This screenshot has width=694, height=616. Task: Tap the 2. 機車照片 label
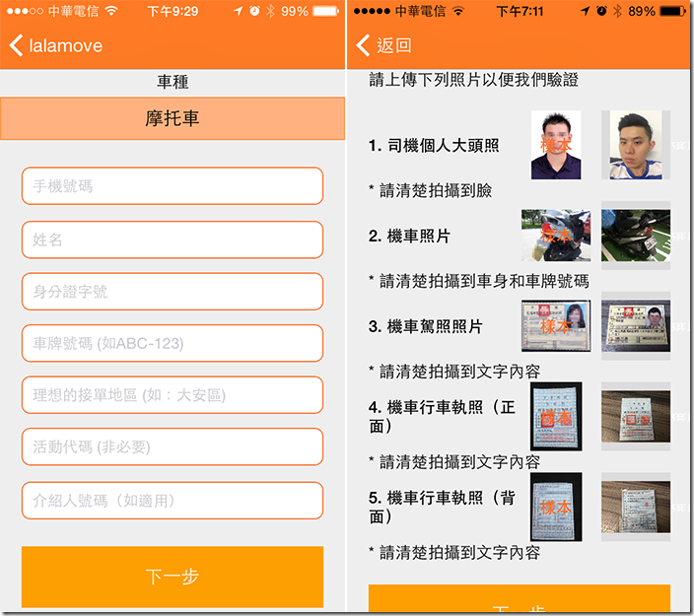409,236
